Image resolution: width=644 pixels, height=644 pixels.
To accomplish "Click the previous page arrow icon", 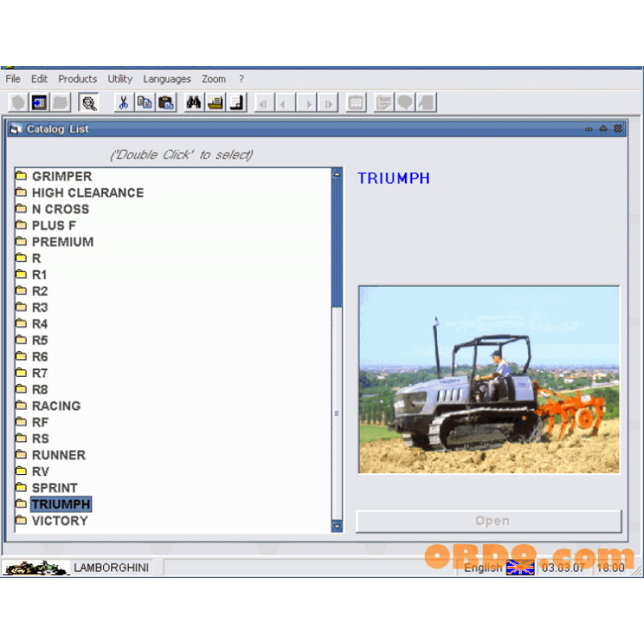I will pos(286,102).
